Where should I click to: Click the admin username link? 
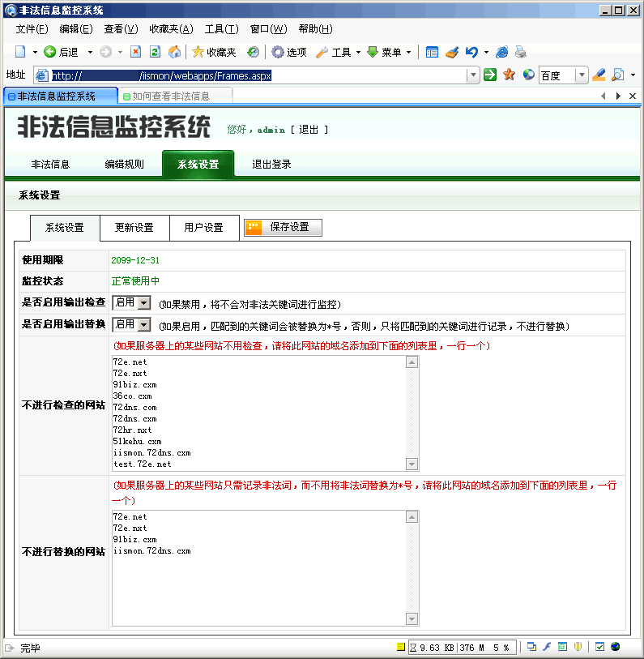(271, 130)
